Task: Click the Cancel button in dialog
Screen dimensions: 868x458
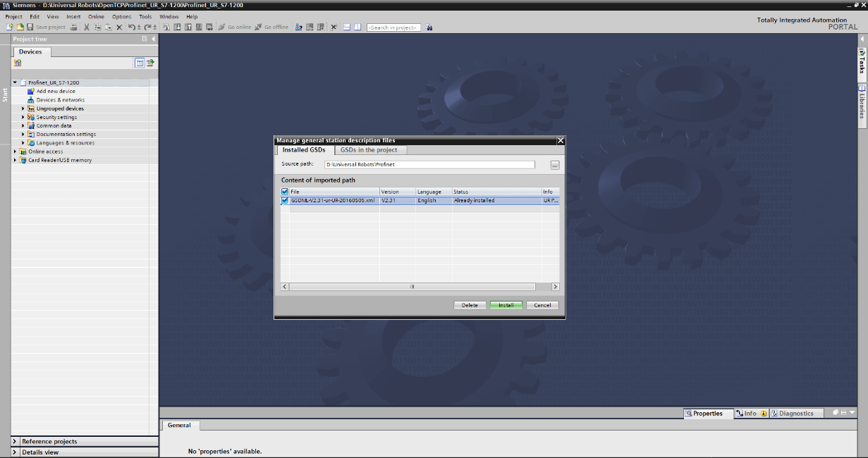Action: [x=542, y=305]
